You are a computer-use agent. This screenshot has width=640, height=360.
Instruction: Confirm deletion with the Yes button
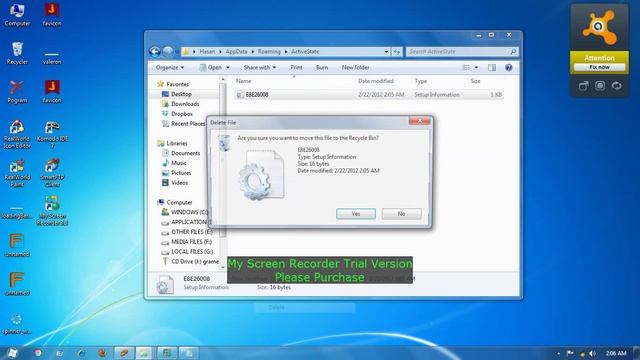(356, 214)
